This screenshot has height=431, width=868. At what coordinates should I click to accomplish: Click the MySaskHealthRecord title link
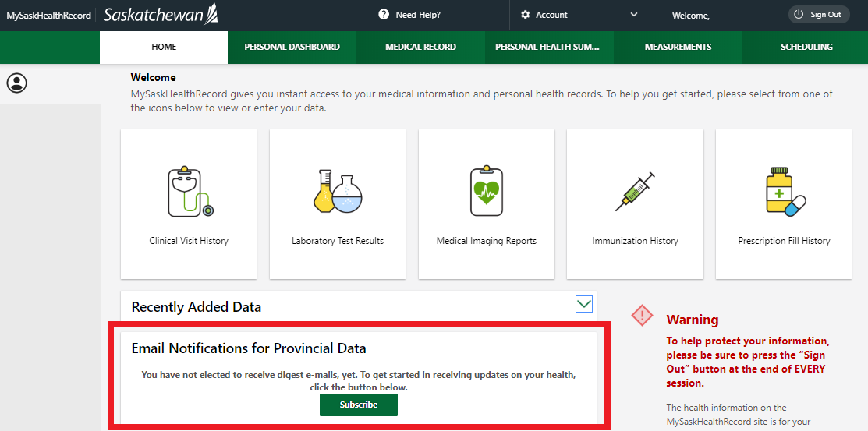(48, 16)
